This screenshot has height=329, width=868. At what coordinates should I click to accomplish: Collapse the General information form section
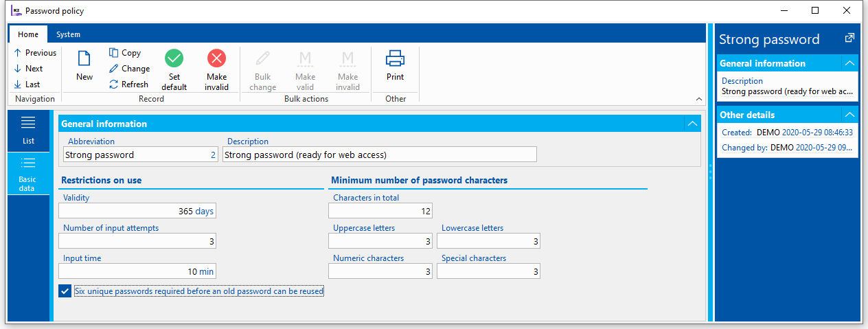[693, 124]
